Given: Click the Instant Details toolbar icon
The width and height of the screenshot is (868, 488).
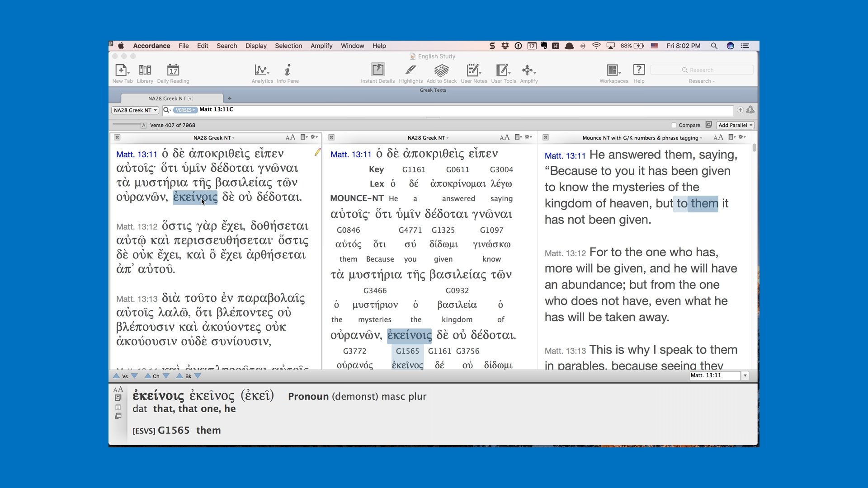Looking at the screenshot, I should (x=377, y=70).
